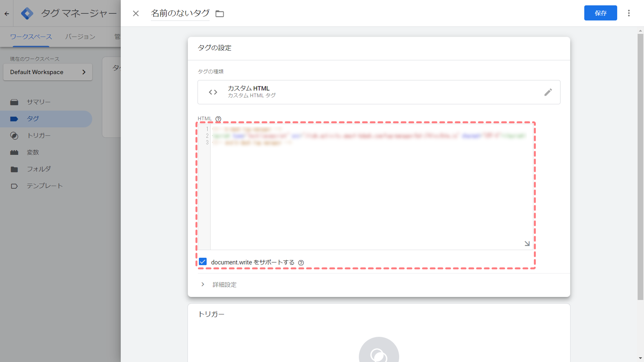Click the scrollbar down arrow
Image resolution: width=644 pixels, height=362 pixels.
coord(640,358)
